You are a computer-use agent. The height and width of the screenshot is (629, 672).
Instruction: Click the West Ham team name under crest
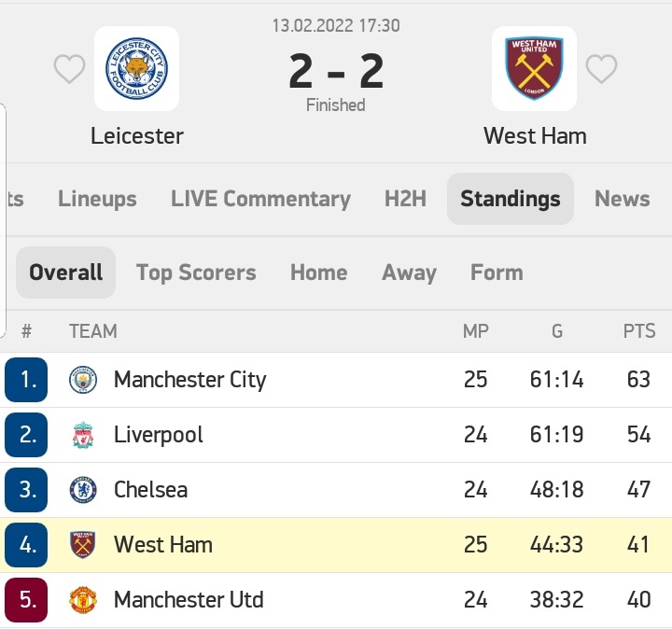[535, 136]
